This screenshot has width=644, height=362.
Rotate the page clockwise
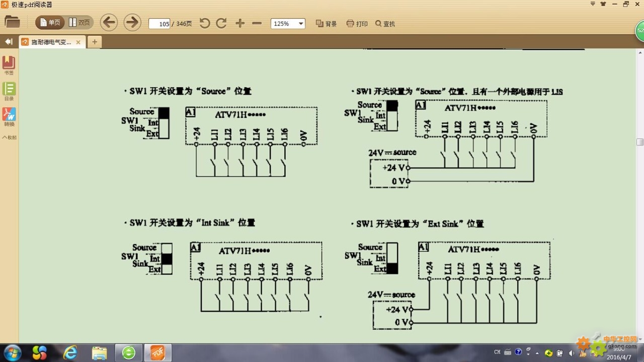[221, 23]
